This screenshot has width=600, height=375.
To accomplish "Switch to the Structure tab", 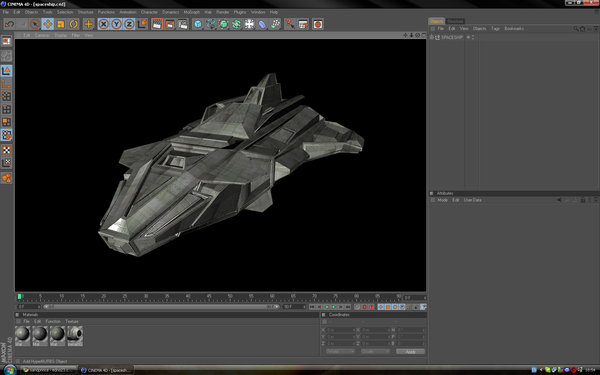I will [x=455, y=21].
